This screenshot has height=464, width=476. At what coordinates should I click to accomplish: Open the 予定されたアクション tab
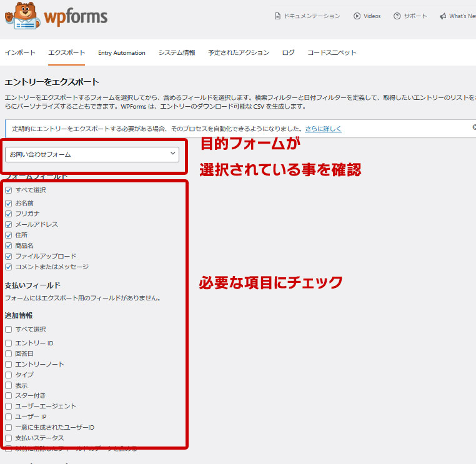point(239,52)
